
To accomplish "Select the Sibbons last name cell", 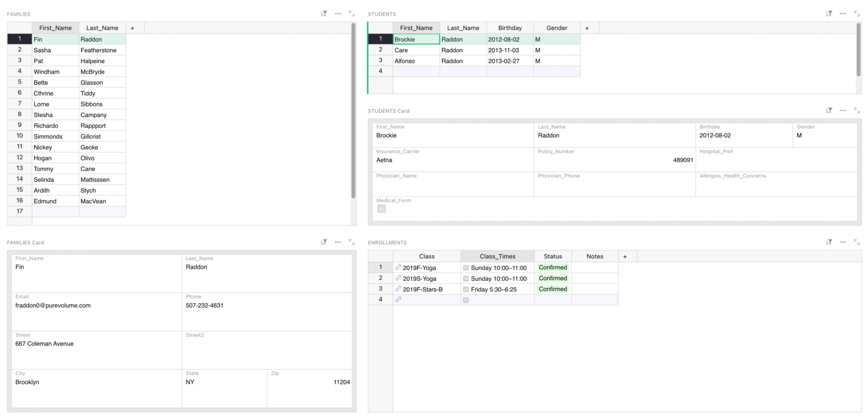I will (x=102, y=104).
